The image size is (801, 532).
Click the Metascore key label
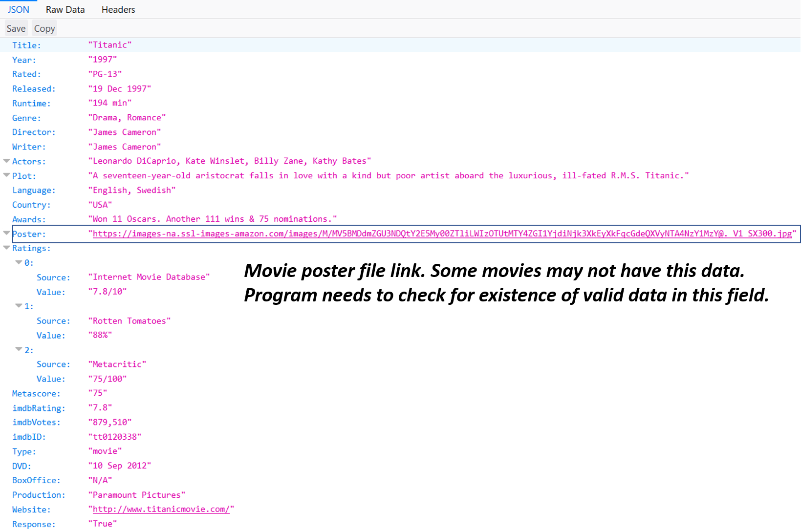[x=36, y=394]
